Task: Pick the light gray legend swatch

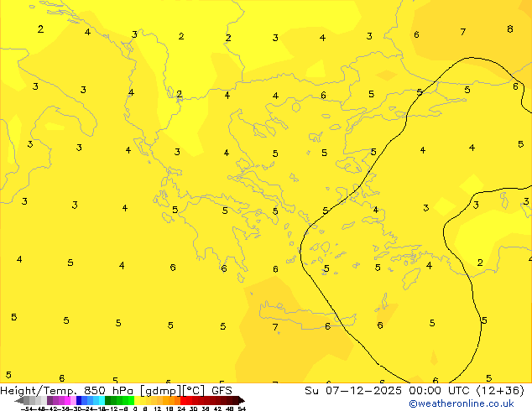Action: click(x=44, y=401)
